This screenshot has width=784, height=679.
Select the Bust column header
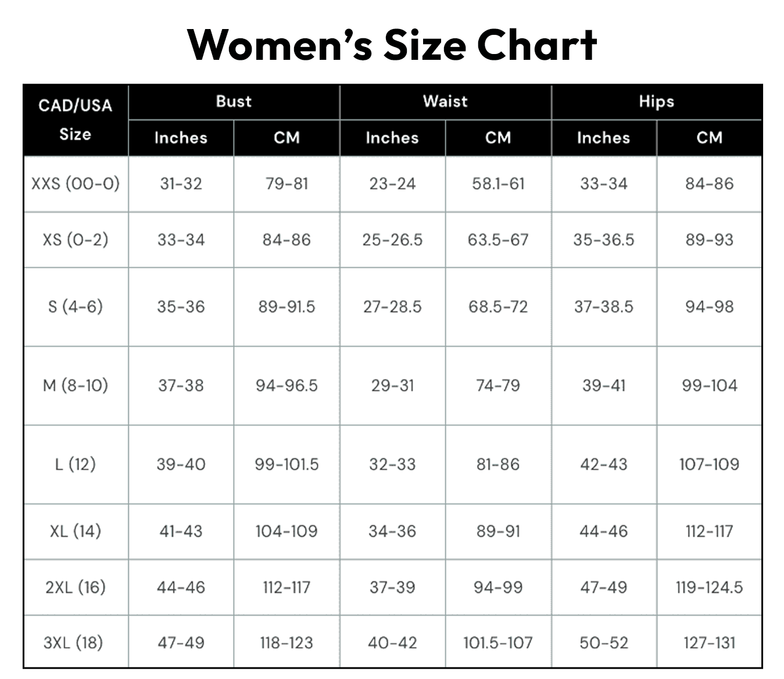pos(234,102)
